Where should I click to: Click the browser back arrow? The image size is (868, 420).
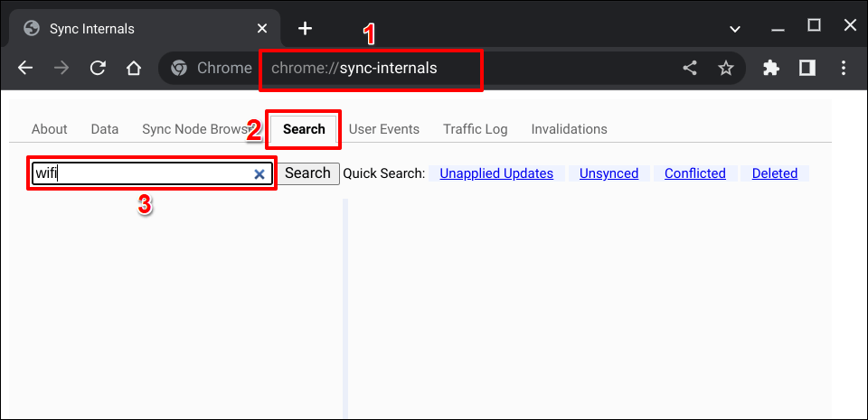coord(25,69)
